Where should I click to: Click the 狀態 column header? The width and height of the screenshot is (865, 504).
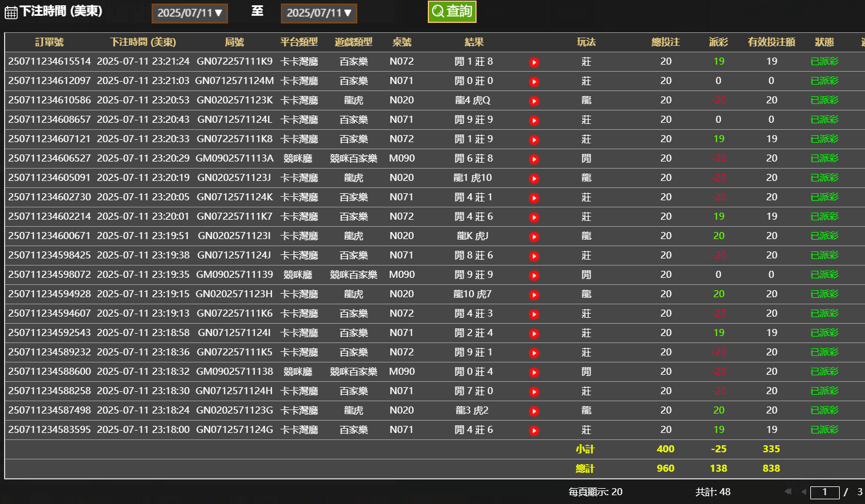tap(824, 42)
